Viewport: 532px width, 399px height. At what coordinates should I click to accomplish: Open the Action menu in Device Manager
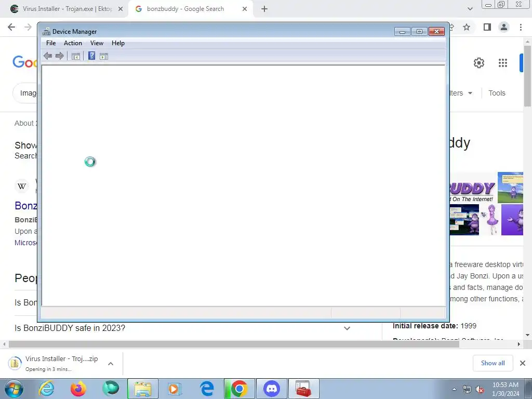(x=73, y=43)
